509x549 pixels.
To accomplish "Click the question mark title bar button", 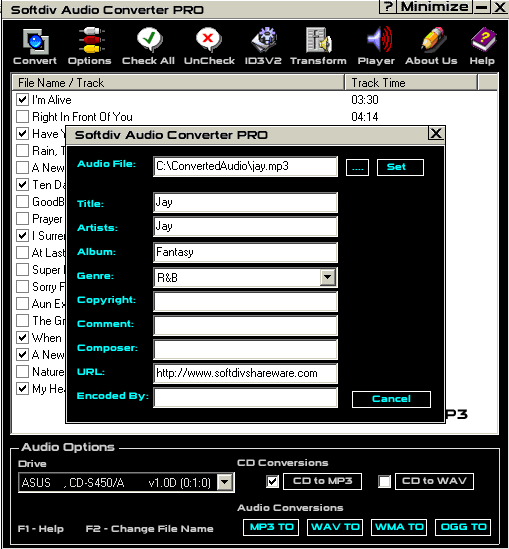I will 388,7.
